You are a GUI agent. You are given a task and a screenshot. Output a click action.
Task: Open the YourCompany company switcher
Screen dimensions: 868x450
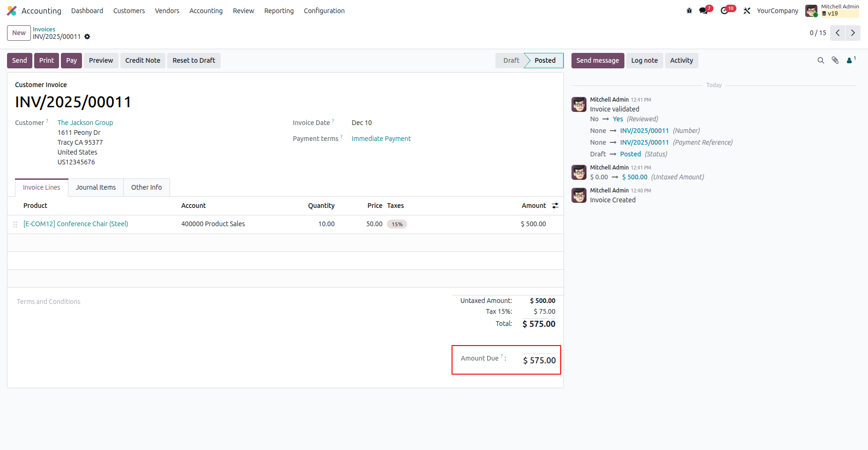(x=778, y=11)
